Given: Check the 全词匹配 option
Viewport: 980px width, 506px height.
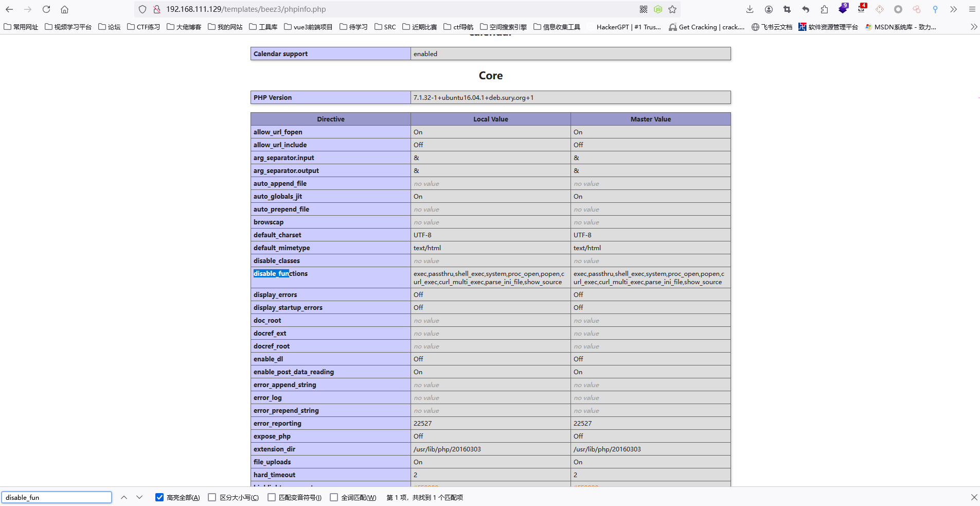Looking at the screenshot, I should (x=334, y=497).
